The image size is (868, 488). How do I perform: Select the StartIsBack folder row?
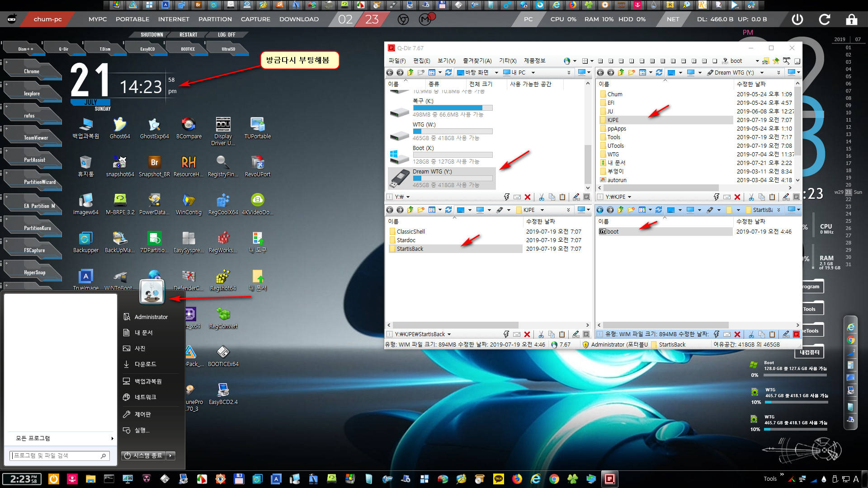pos(455,249)
